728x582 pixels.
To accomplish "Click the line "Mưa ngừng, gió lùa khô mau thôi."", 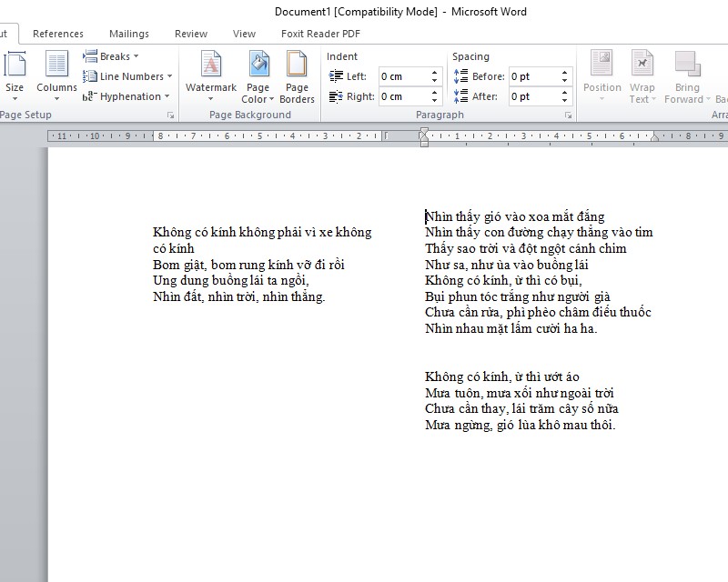I will (x=520, y=425).
